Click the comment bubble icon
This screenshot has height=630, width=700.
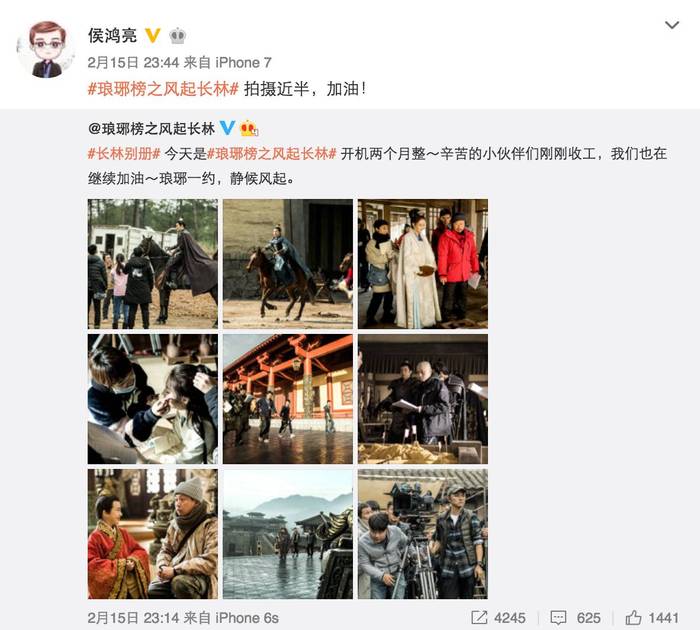coord(558,617)
